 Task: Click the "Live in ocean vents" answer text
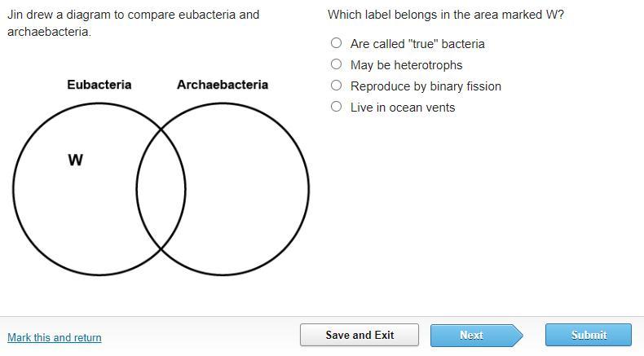(403, 108)
